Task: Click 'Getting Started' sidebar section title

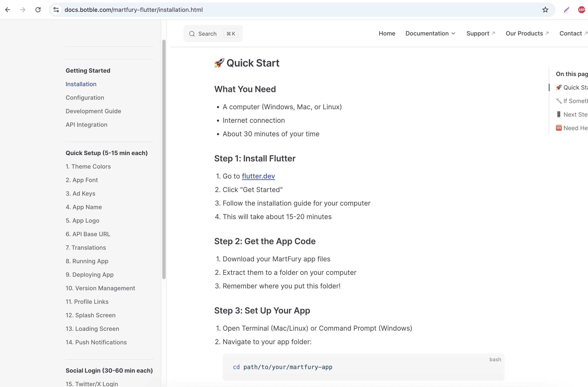Action: 88,71
